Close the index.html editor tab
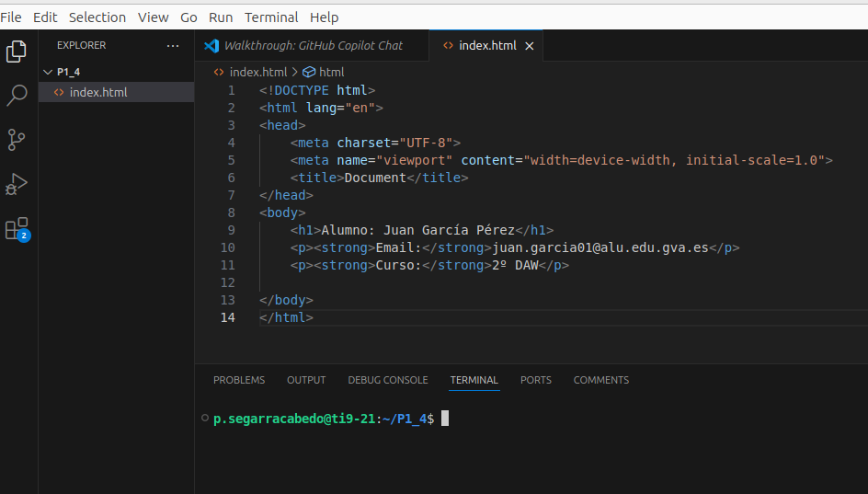This screenshot has width=868, height=494. coord(529,46)
